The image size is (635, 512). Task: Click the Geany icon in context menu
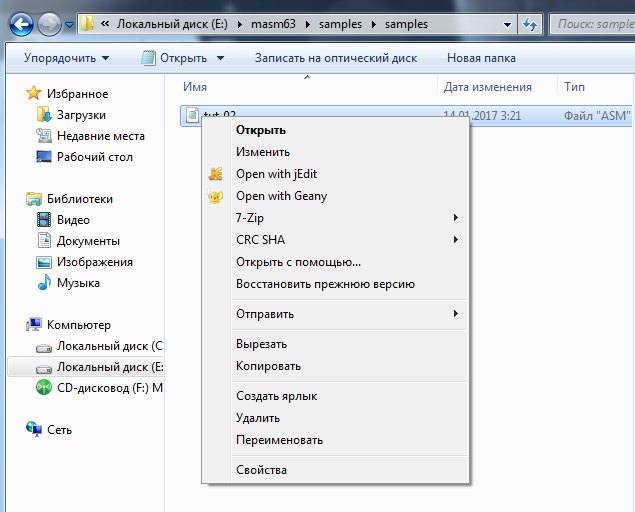coord(215,196)
